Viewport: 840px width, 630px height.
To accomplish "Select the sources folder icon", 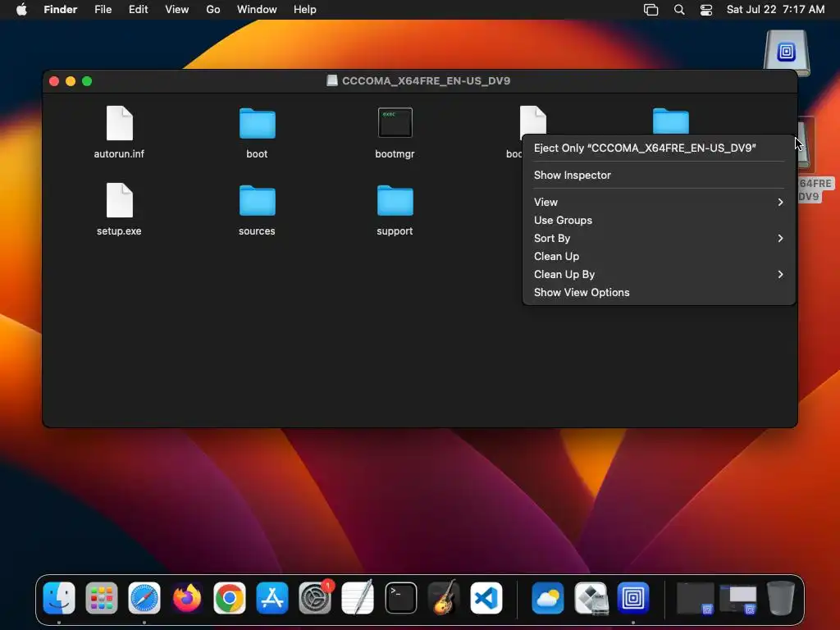I will 257,201.
